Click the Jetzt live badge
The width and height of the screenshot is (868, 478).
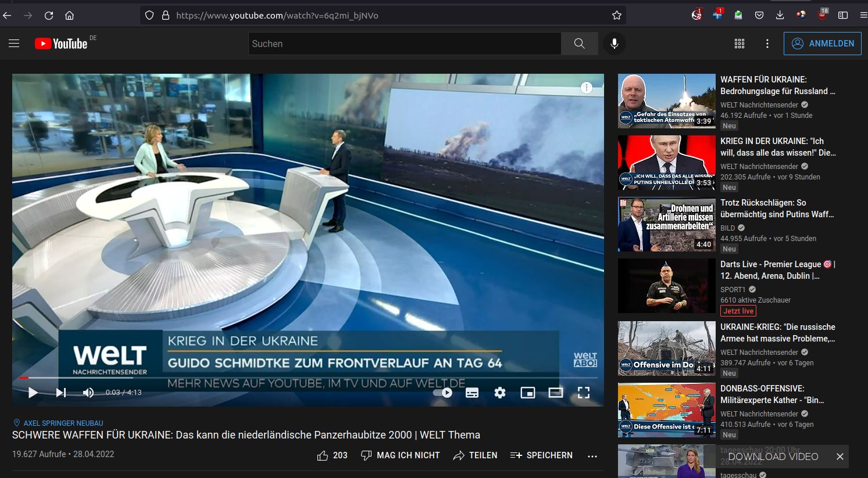click(738, 311)
